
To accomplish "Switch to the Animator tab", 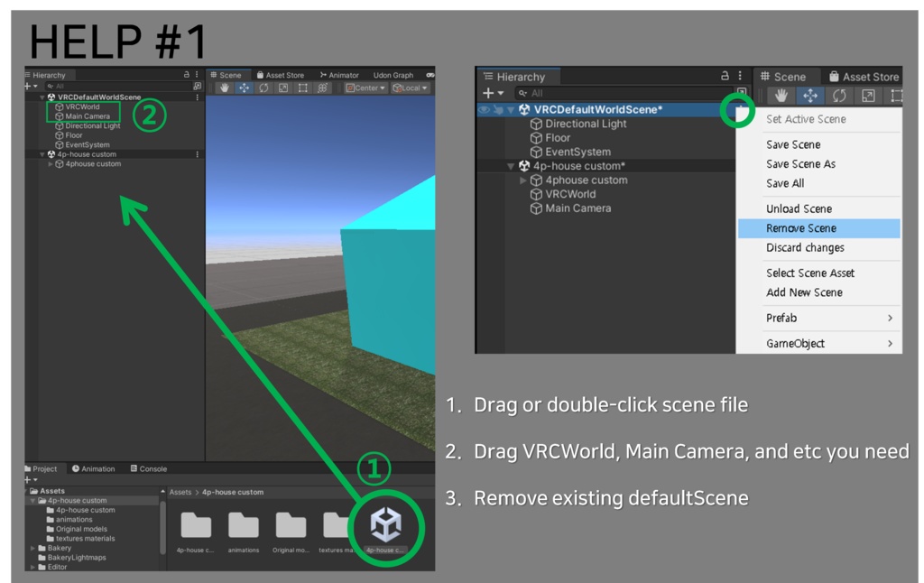I will pyautogui.click(x=339, y=75).
